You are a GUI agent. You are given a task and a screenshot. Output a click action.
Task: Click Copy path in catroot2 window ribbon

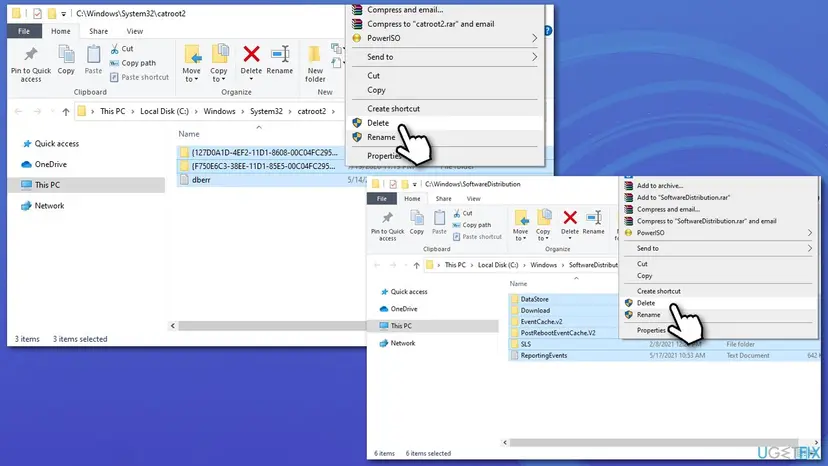click(133, 63)
